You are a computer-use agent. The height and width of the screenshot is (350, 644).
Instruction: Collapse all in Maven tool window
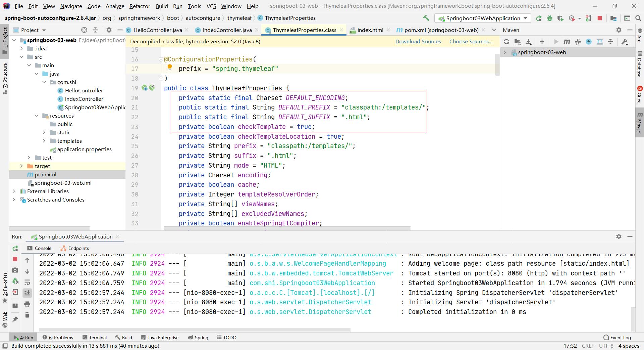click(610, 42)
